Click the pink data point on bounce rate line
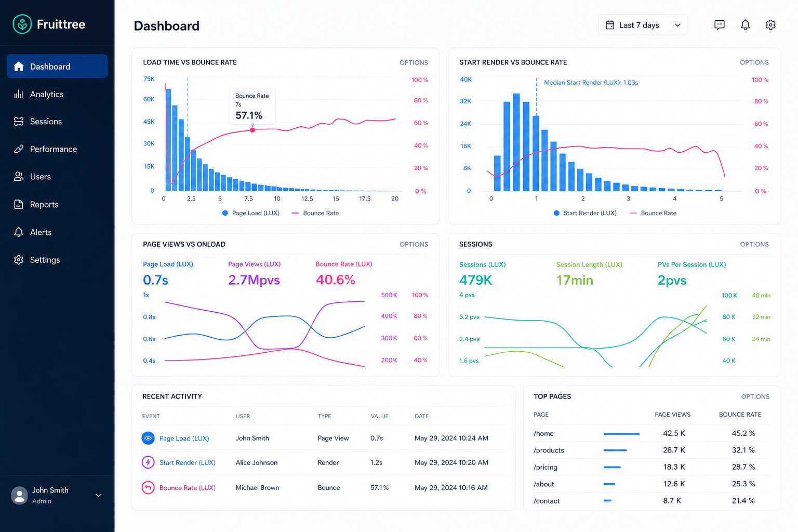Image resolution: width=798 pixels, height=532 pixels. 252,130
